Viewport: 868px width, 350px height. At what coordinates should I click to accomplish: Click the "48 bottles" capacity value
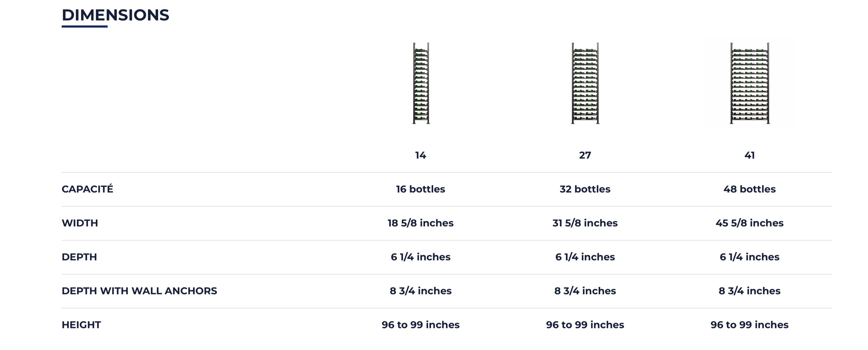tap(749, 189)
